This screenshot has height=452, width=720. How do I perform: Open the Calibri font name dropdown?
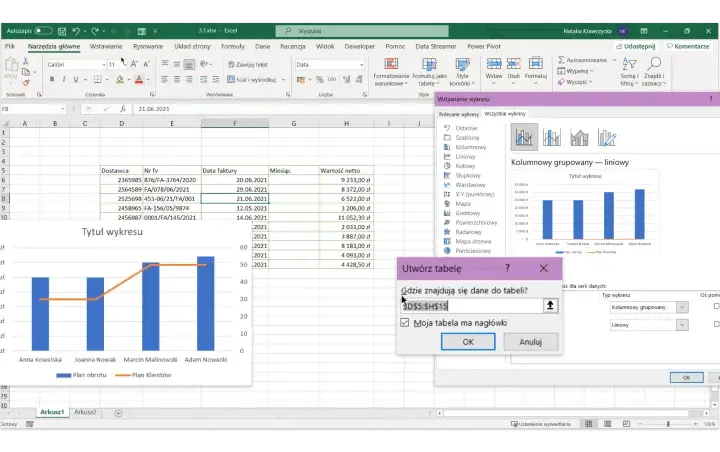pos(104,65)
